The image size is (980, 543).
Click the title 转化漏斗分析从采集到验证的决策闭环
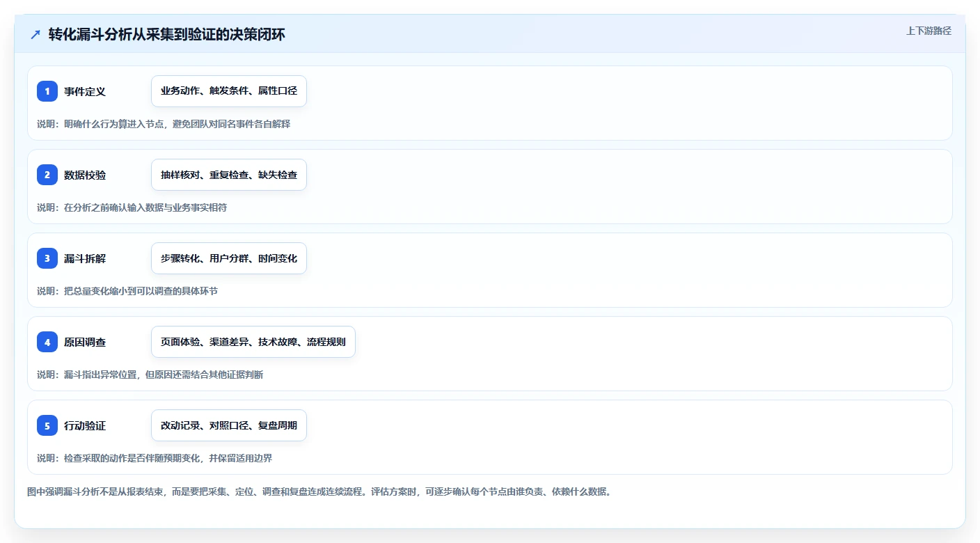coord(167,34)
